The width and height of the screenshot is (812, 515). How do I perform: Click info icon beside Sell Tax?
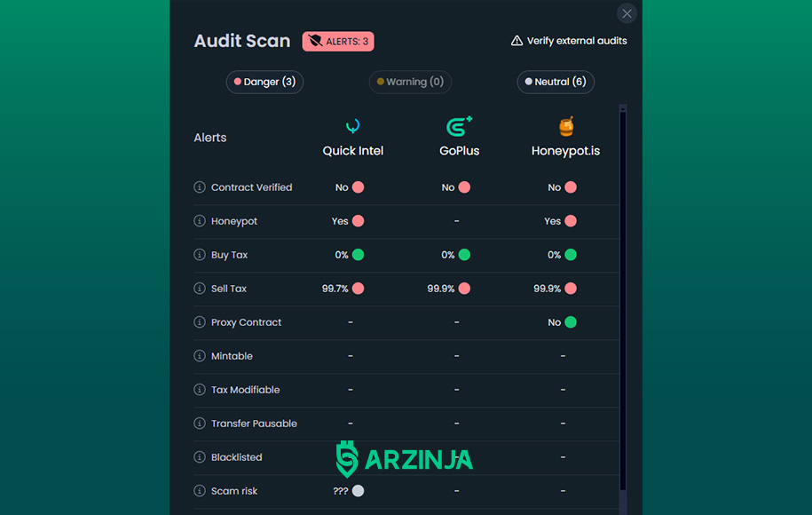click(200, 288)
